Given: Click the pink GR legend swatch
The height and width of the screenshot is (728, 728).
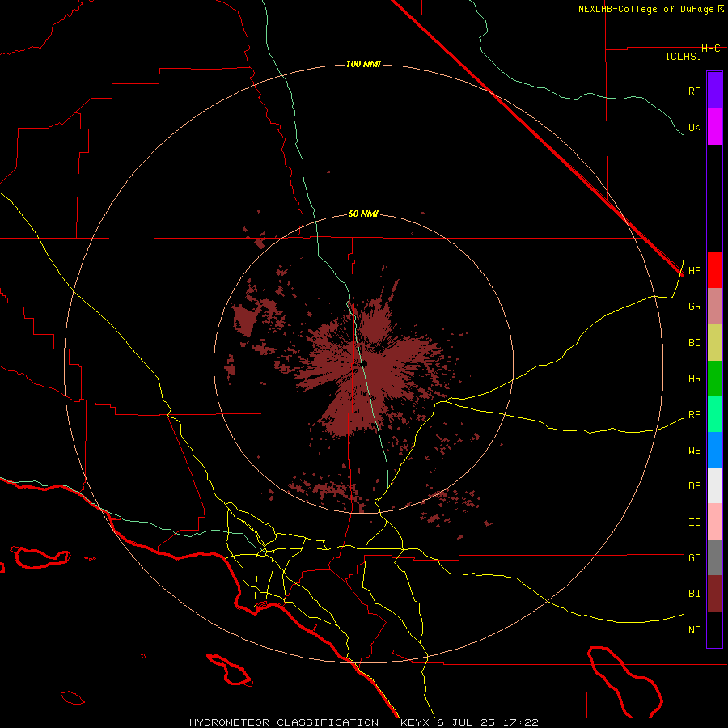Looking at the screenshot, I should [714, 307].
